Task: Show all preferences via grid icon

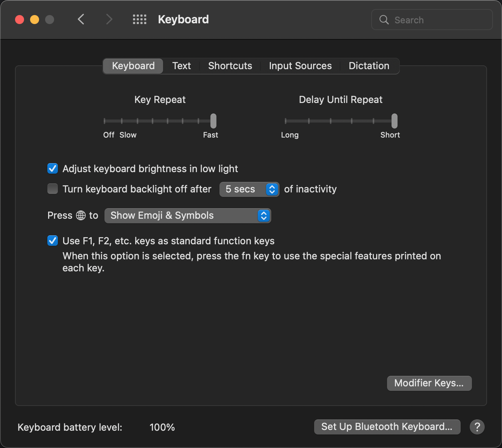Action: (x=139, y=20)
